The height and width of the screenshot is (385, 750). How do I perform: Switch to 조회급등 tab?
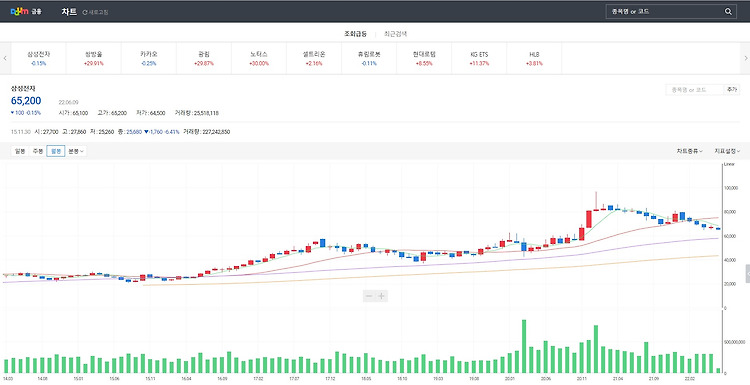[x=355, y=34]
